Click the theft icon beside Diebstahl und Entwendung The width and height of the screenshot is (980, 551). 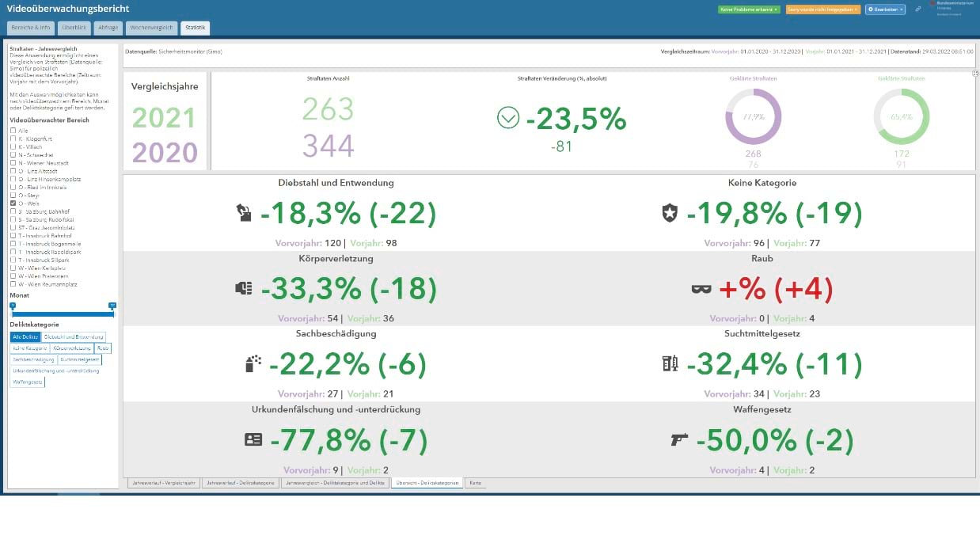[243, 212]
